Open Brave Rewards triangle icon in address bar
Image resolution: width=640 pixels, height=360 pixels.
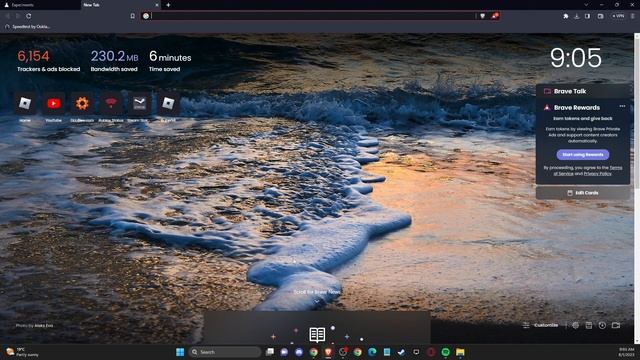pyautogui.click(x=495, y=16)
